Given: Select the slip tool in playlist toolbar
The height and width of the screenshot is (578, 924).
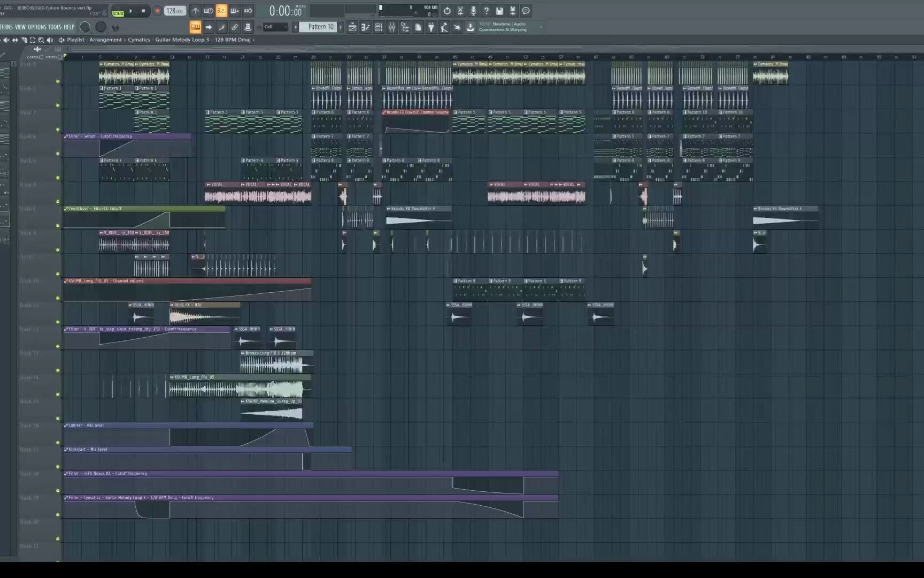Looking at the screenshot, I should click(15, 40).
